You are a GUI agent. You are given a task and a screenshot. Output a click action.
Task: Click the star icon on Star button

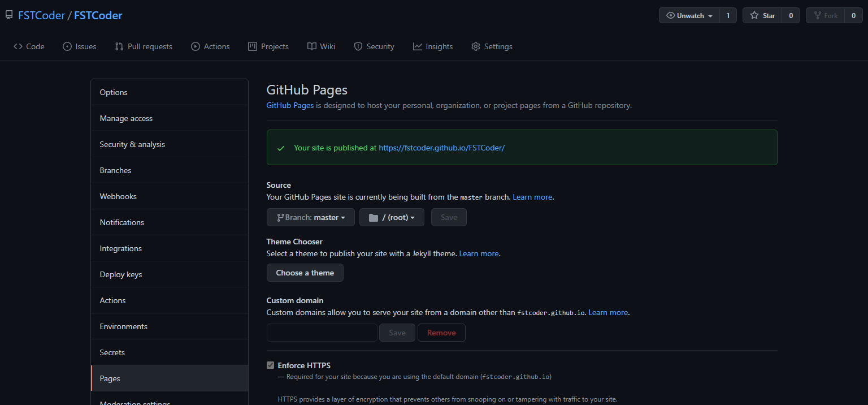pos(754,16)
